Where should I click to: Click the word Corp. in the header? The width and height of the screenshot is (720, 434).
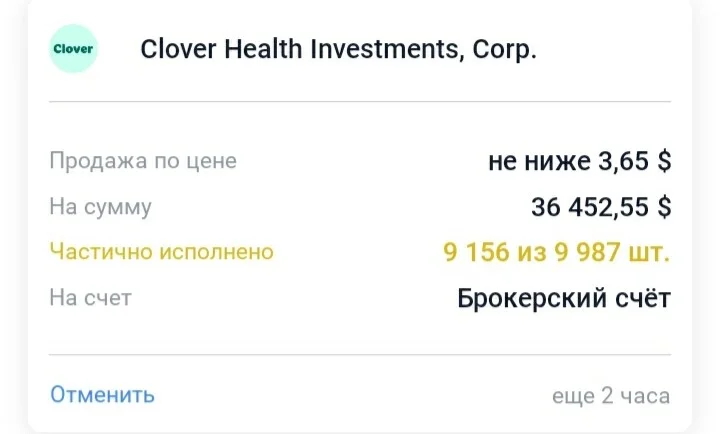[505, 50]
